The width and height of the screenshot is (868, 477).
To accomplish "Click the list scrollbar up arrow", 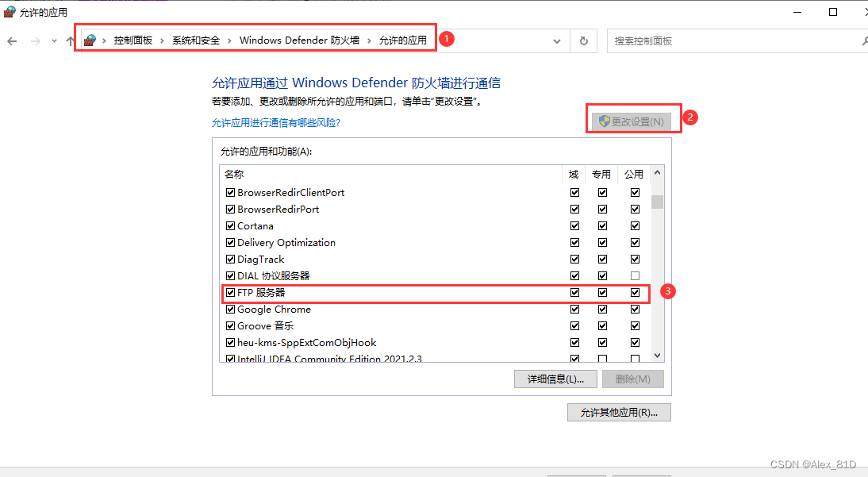I will click(x=657, y=173).
